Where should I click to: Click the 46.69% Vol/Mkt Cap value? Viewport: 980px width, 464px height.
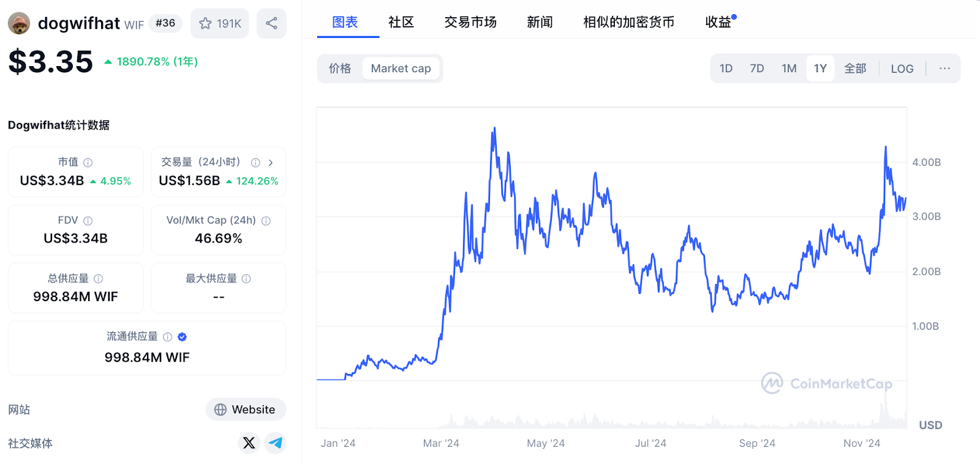pos(219,239)
